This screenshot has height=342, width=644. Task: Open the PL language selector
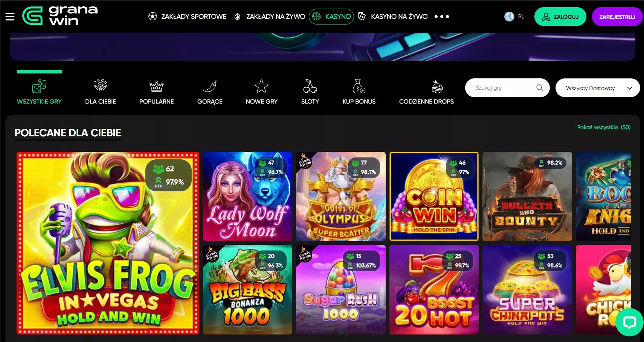(514, 17)
